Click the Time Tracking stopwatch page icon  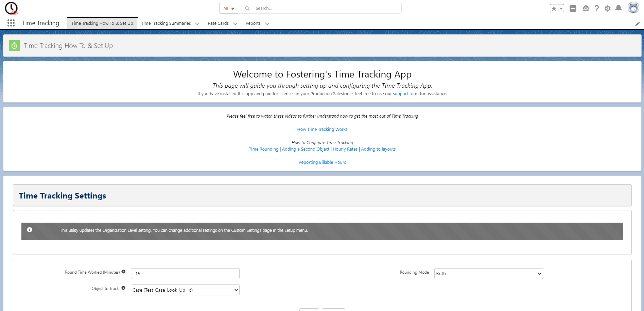click(x=14, y=45)
